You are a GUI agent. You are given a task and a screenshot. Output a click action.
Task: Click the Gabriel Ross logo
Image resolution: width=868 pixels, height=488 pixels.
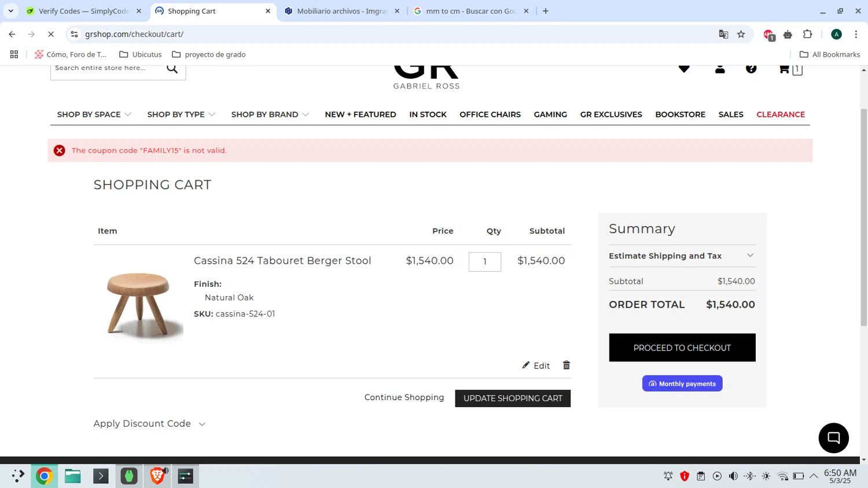pyautogui.click(x=426, y=78)
